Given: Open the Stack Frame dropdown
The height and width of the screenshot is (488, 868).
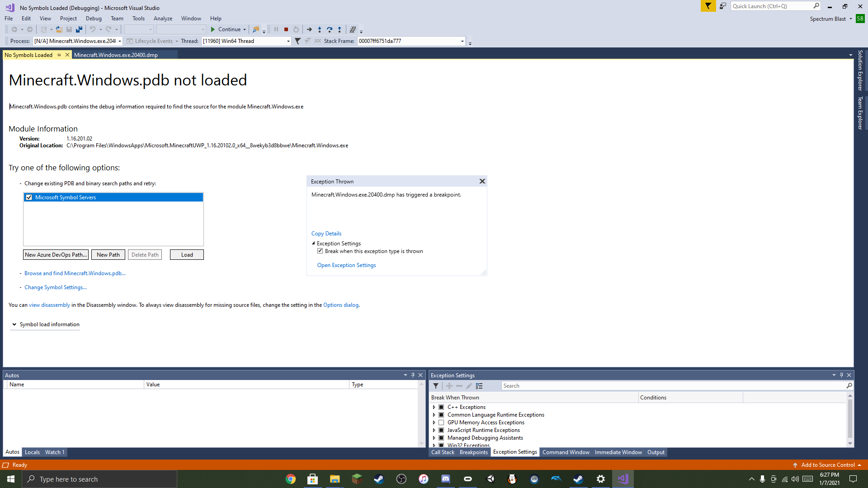Looking at the screenshot, I should pyautogui.click(x=462, y=41).
